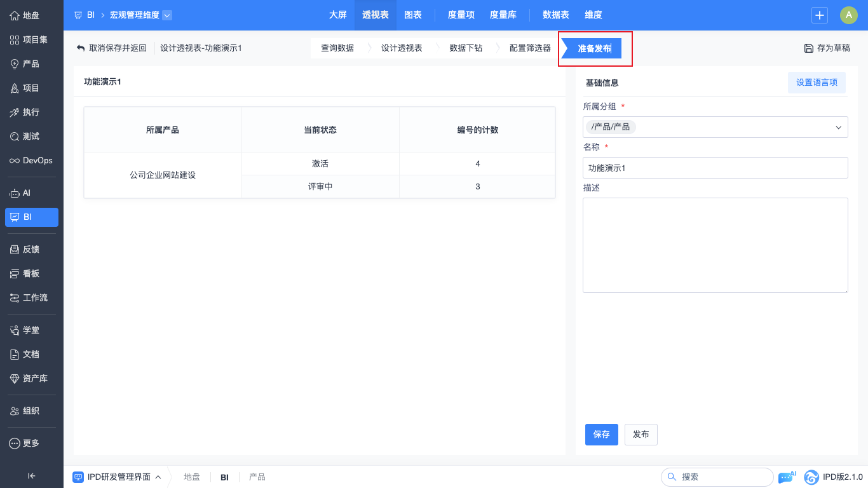Switch to the 图表 tab
This screenshot has height=488, width=868.
tap(413, 15)
